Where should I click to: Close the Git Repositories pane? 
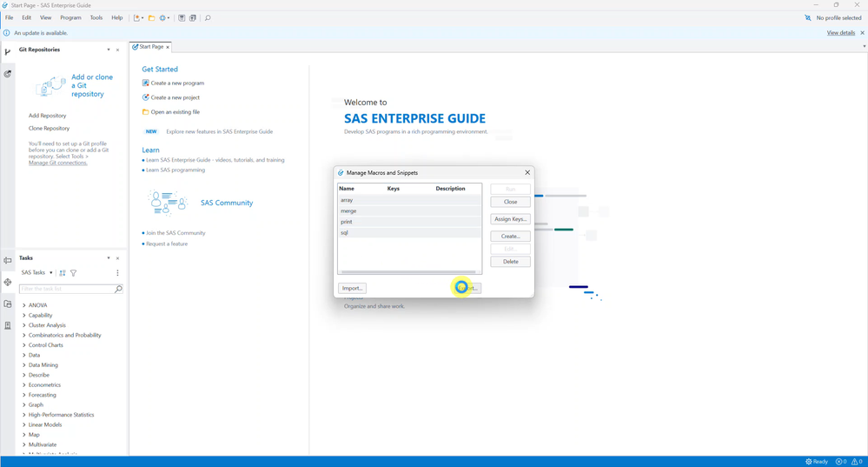(x=117, y=50)
